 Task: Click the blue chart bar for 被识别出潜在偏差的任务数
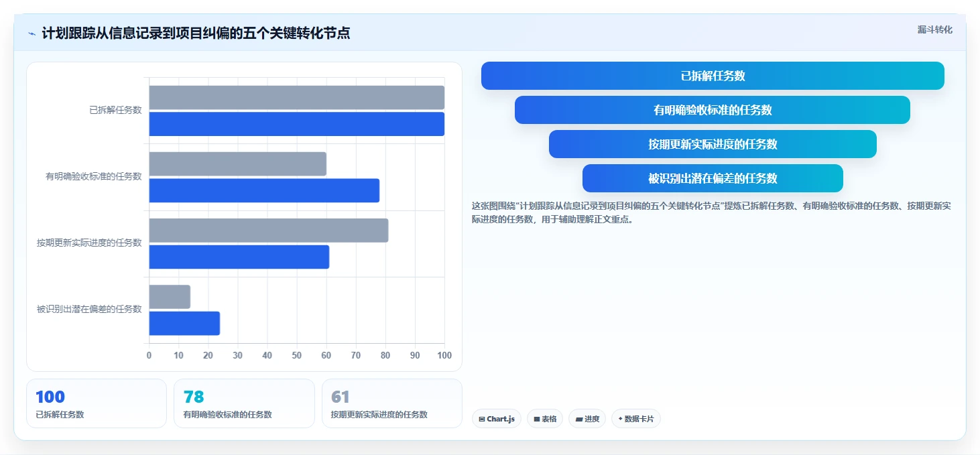(184, 323)
